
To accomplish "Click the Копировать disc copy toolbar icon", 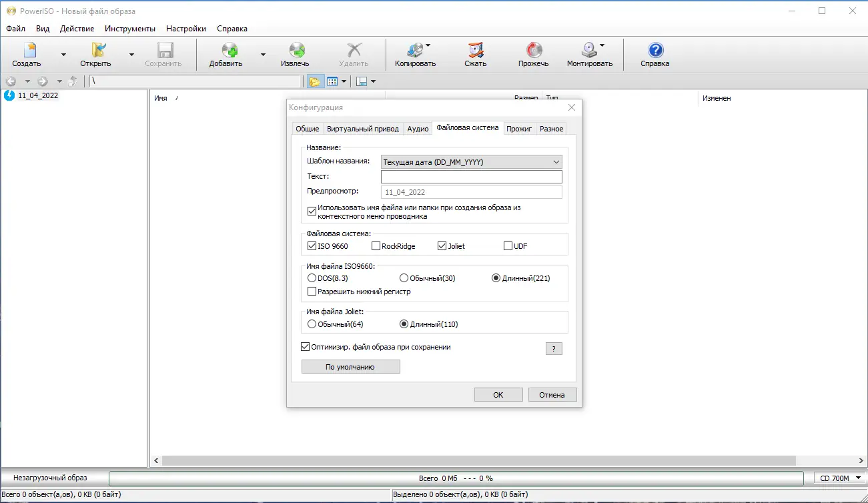I will point(414,51).
